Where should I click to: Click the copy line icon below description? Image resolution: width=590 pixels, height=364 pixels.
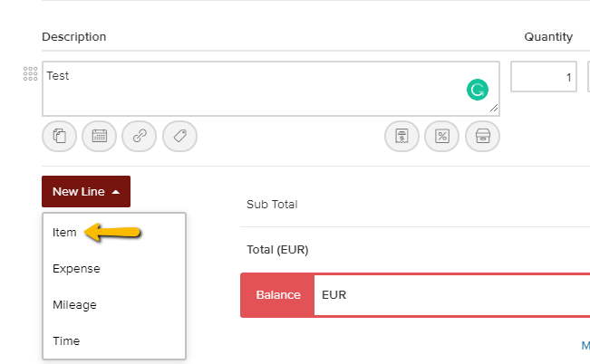tap(59, 137)
